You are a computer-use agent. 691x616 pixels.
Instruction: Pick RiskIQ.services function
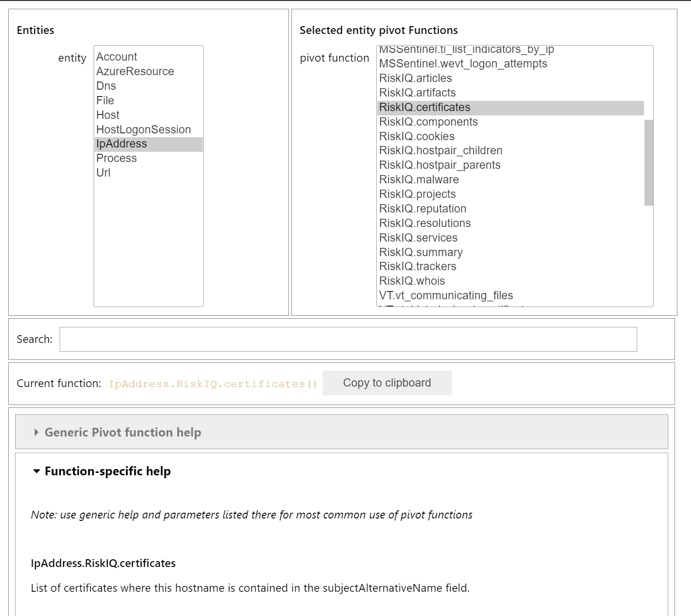point(511,238)
